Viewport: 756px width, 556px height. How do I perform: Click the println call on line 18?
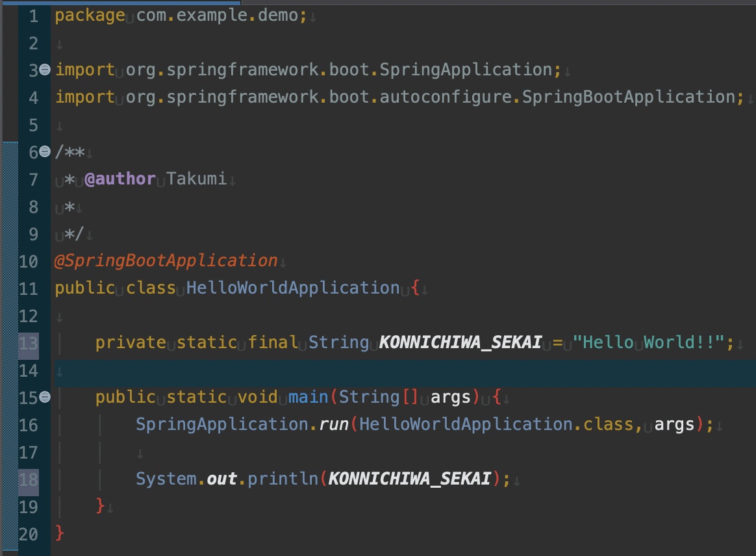tap(283, 479)
